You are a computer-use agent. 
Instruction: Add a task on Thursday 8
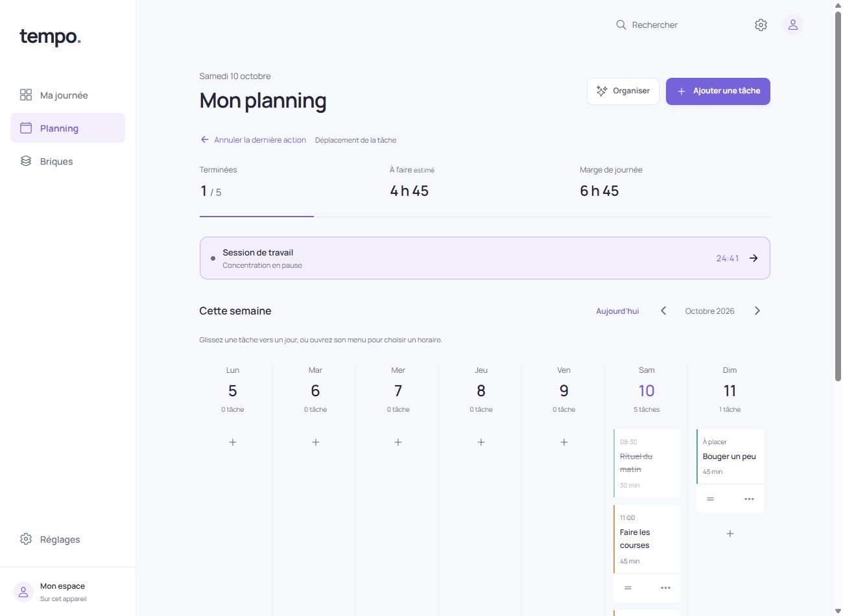481,442
